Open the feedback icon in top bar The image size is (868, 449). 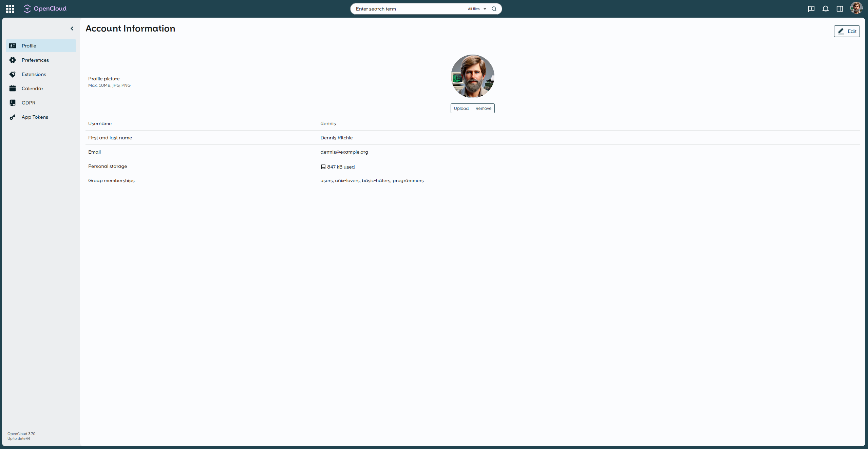click(811, 9)
